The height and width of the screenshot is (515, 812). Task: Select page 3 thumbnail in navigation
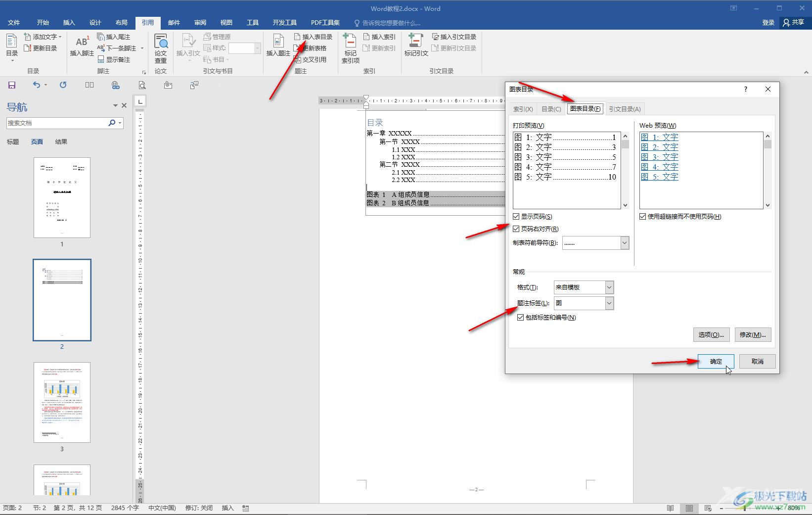62,402
